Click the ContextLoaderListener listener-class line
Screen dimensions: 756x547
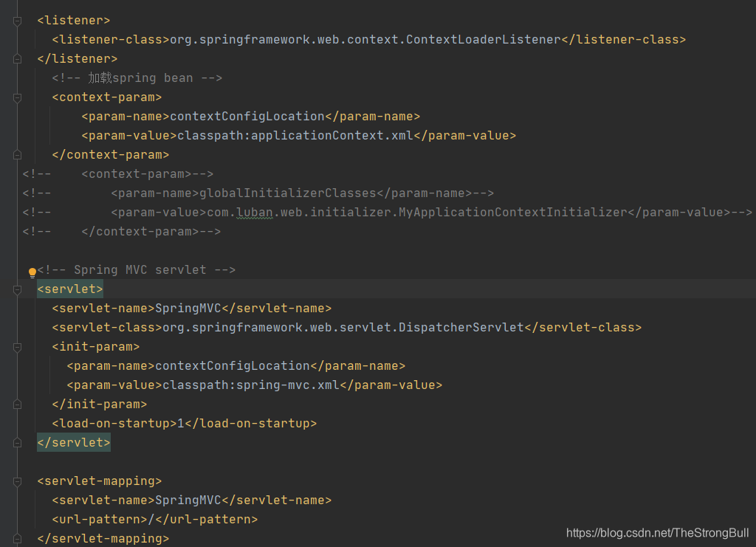pyautogui.click(x=369, y=40)
